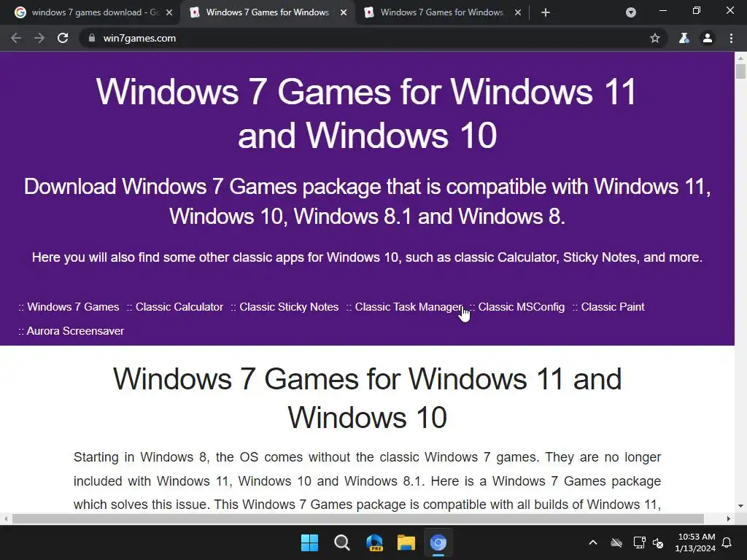Click the Chrome taskbar icon
This screenshot has width=747, height=560.
tap(438, 542)
